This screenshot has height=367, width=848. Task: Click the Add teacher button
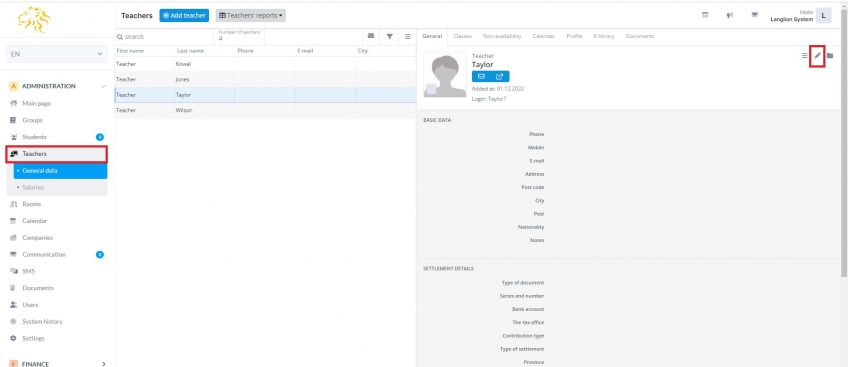(x=184, y=16)
